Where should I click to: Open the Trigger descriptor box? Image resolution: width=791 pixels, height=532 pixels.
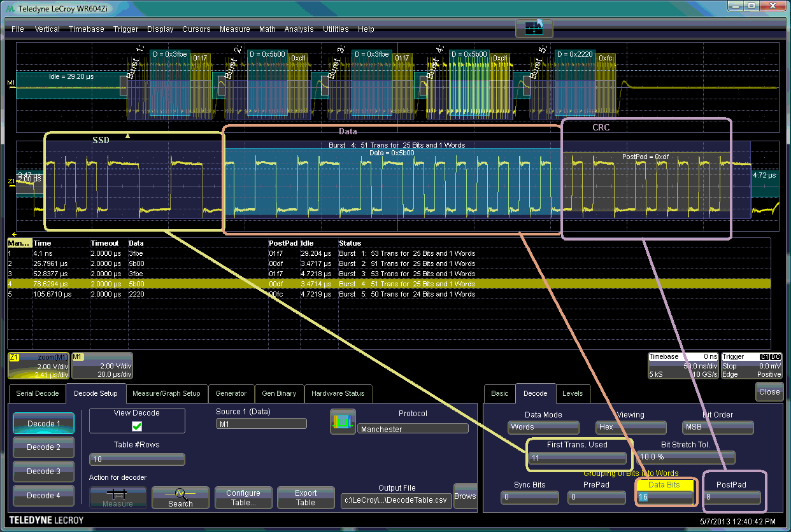coord(752,366)
